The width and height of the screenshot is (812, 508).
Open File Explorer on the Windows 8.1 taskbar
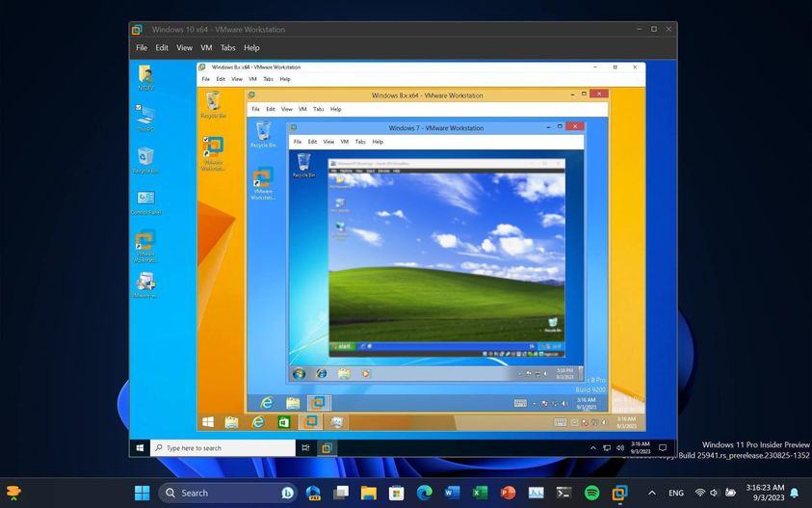231,422
